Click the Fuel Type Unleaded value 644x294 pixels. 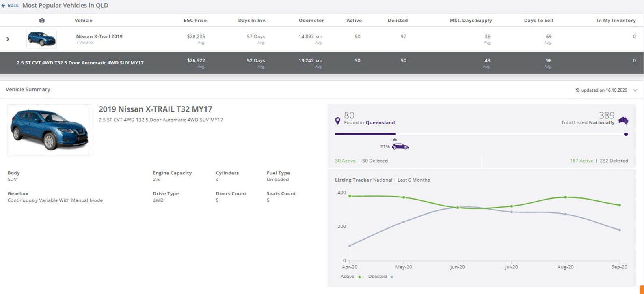click(278, 180)
